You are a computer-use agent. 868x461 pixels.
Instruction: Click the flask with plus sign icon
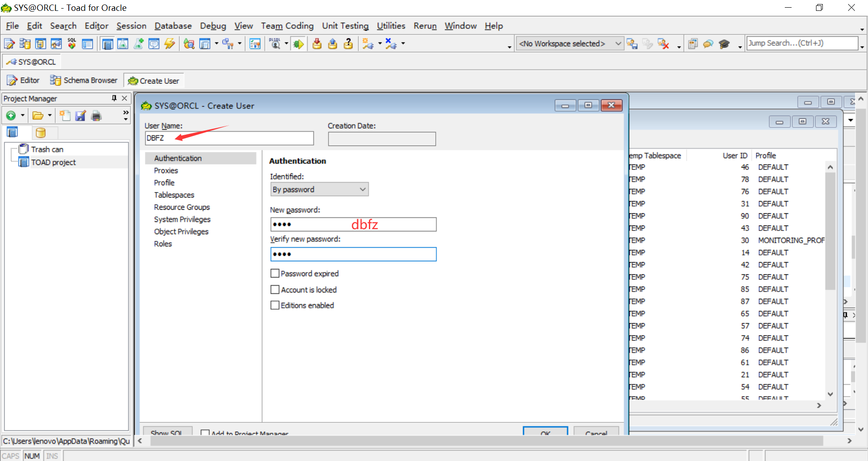click(139, 44)
